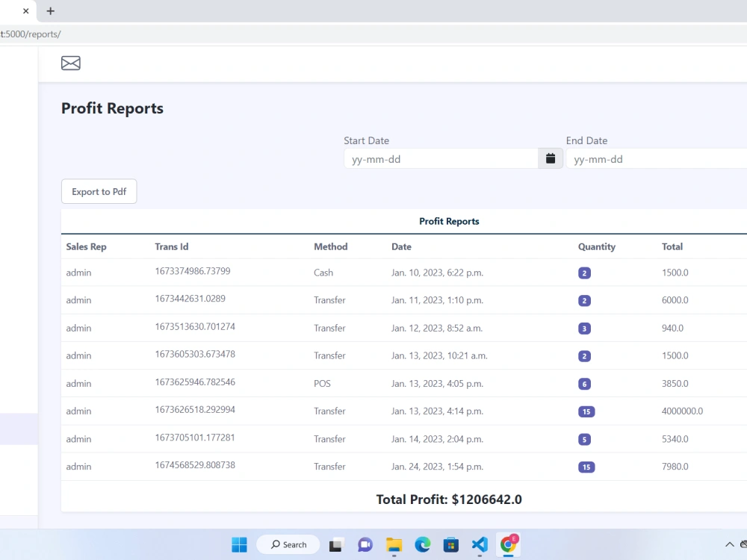Click the total 4000000.0 cell
Image resolution: width=747 pixels, height=560 pixels.
pyautogui.click(x=682, y=411)
